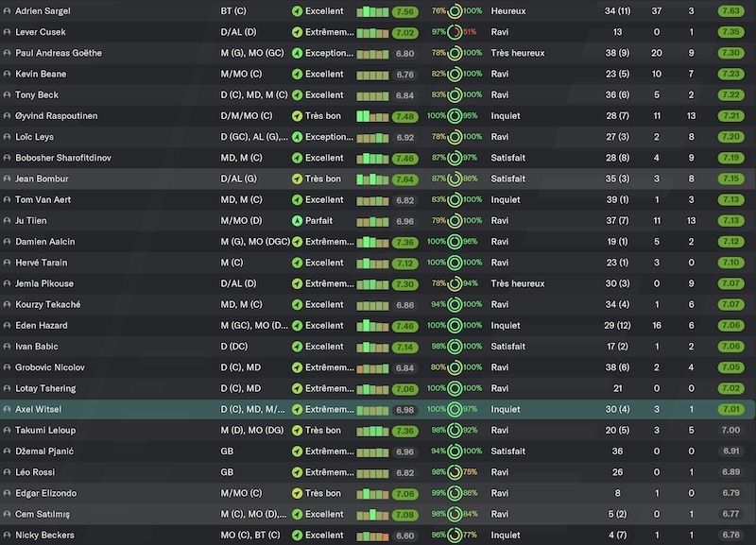Click the form bar chart for Jean Bombur

coord(372,179)
